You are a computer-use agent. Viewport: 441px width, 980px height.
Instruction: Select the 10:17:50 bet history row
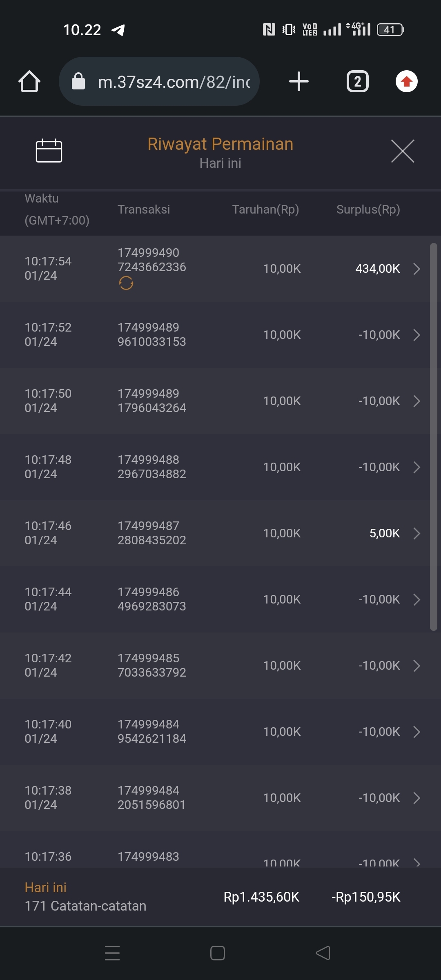pos(212,401)
